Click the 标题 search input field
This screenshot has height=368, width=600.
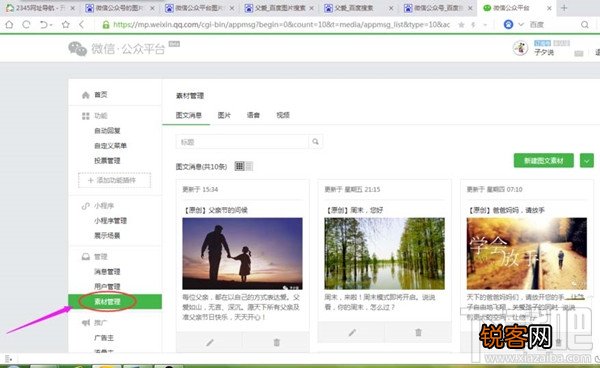coord(242,142)
